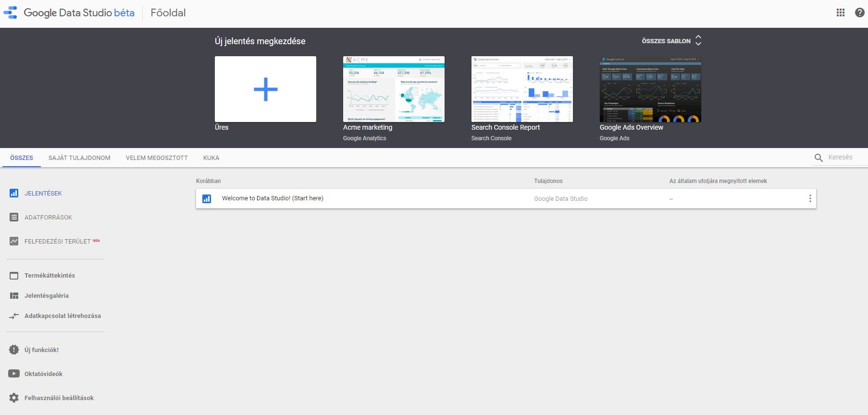This screenshot has height=415, width=868.
Task: Click the Felfedezési terület chart icon
Action: click(14, 241)
